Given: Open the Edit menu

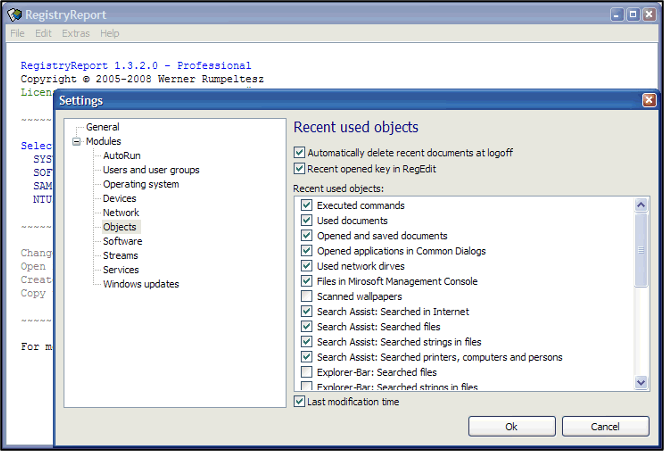Looking at the screenshot, I should (43, 33).
